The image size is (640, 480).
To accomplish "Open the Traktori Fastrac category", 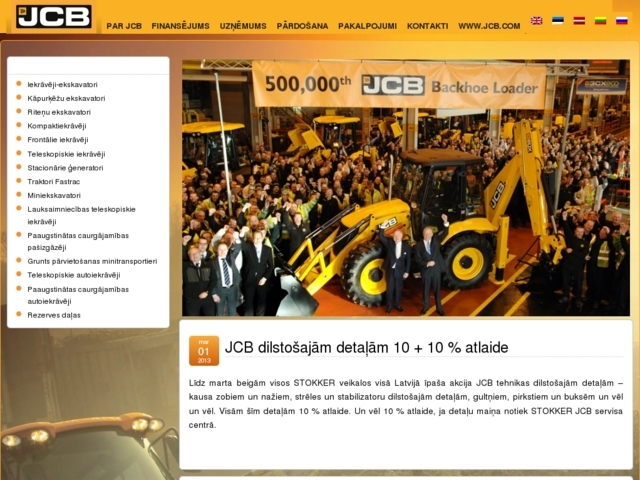I will [x=59, y=182].
